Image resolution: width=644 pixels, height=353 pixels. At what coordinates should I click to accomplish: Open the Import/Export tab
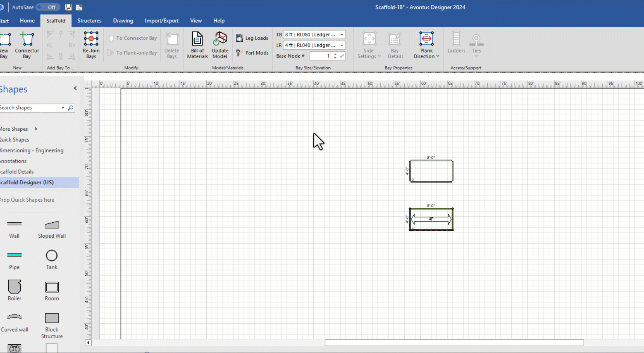162,21
